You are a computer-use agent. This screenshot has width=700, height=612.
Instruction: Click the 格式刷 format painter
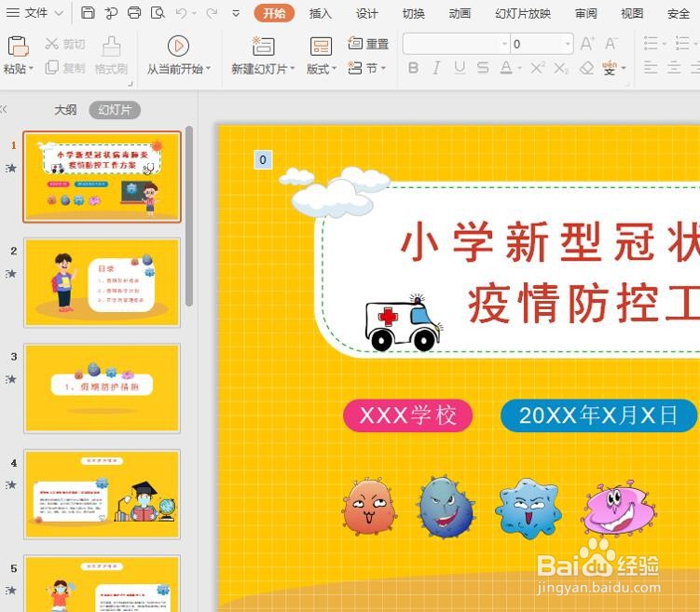coord(111,55)
